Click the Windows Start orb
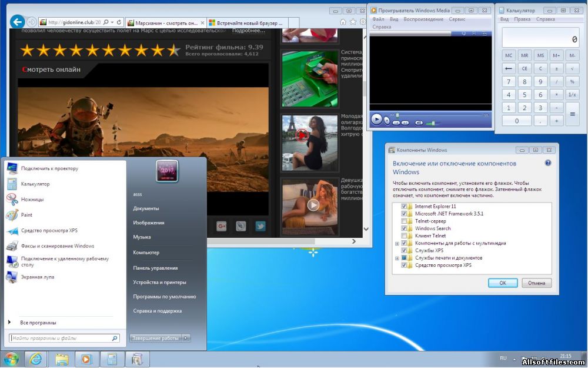The width and height of the screenshot is (588, 368). pyautogui.click(x=11, y=359)
